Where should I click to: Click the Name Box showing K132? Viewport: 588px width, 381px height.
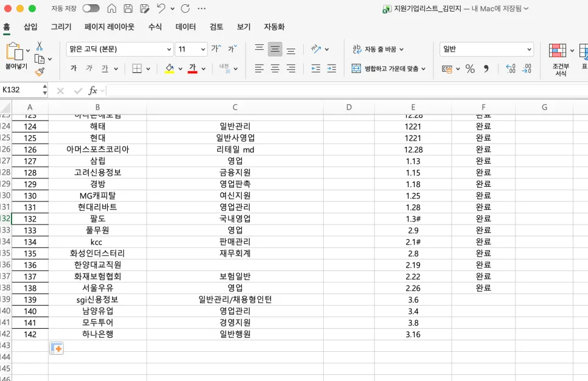[x=22, y=89]
